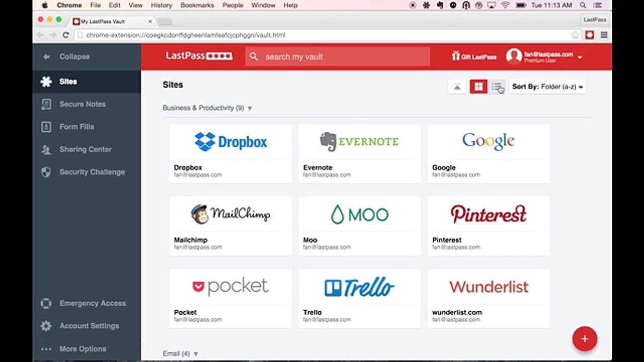644x362 pixels.
Task: Bookmark this page with the star
Action: (575, 35)
